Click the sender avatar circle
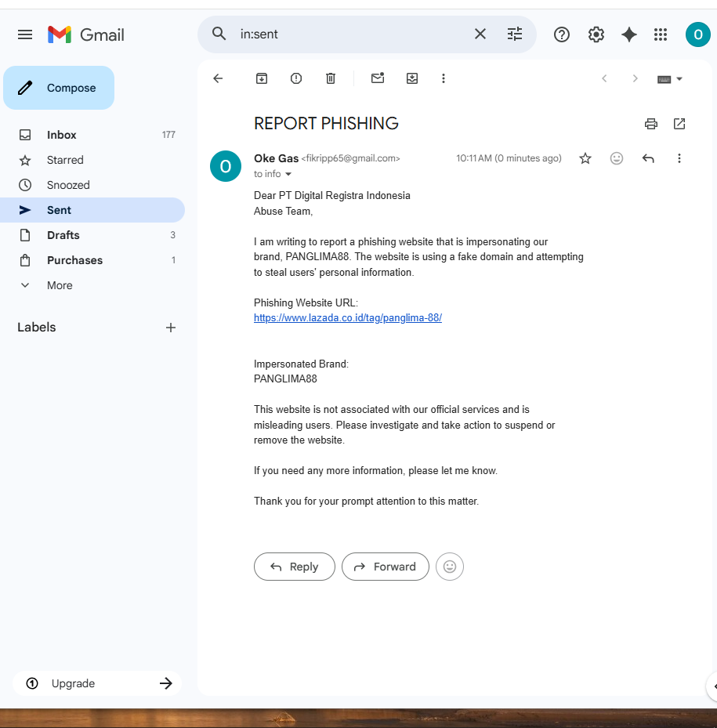 226,166
